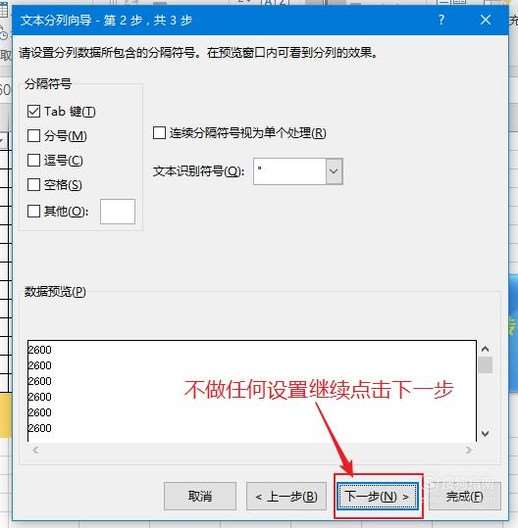Viewport: 518px width, 528px height.
Task: Check the 空格 (space) delimiter option
Action: [x=34, y=185]
